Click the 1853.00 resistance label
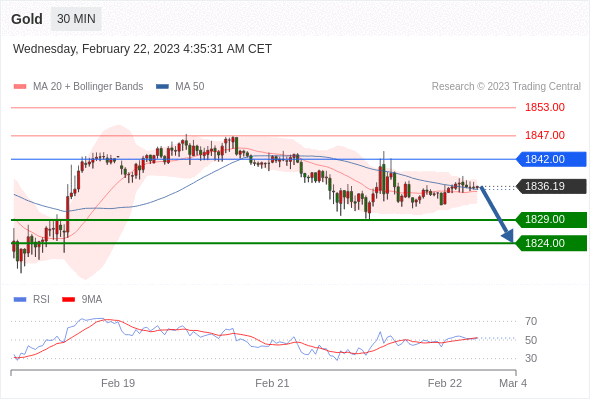 (x=545, y=107)
